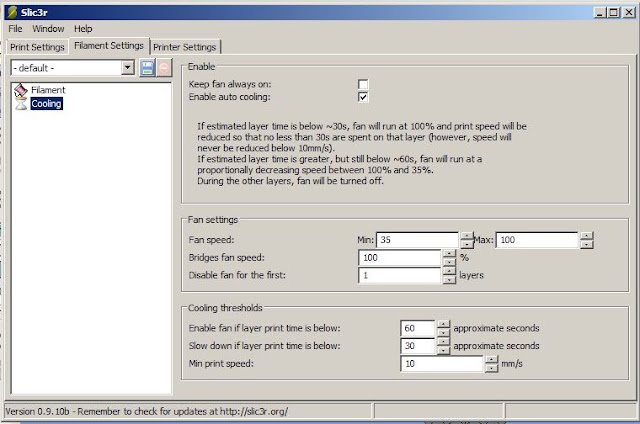Click the Bridges fan speed input field

400,258
